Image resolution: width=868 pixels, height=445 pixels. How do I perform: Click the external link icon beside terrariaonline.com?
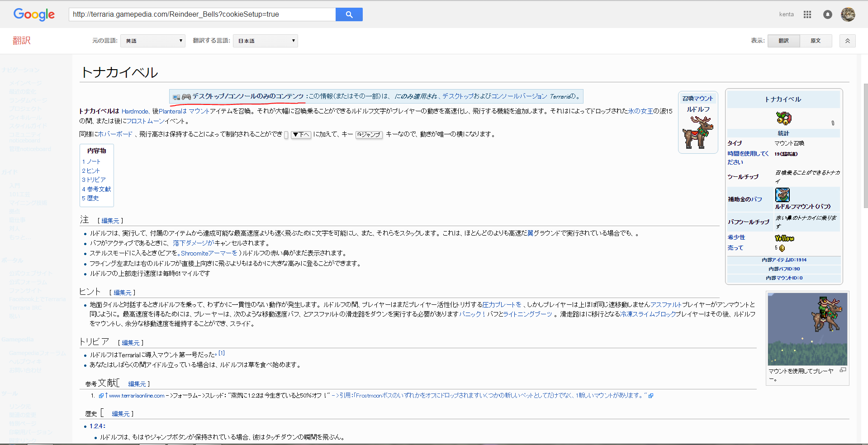tap(100, 395)
